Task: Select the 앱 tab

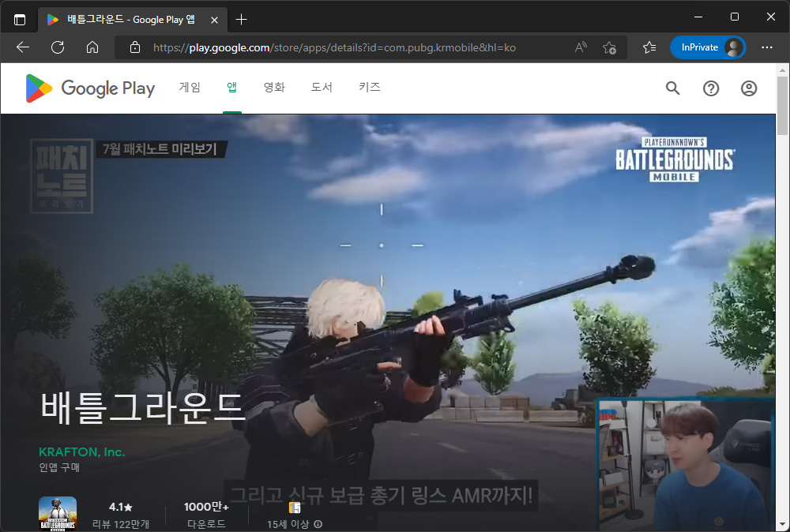Action: [x=231, y=87]
